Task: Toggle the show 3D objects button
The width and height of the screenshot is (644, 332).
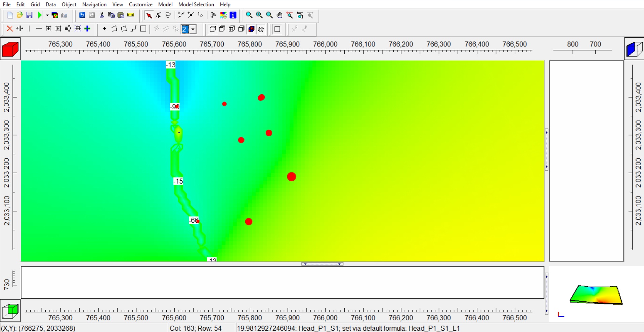Action: 261,29
